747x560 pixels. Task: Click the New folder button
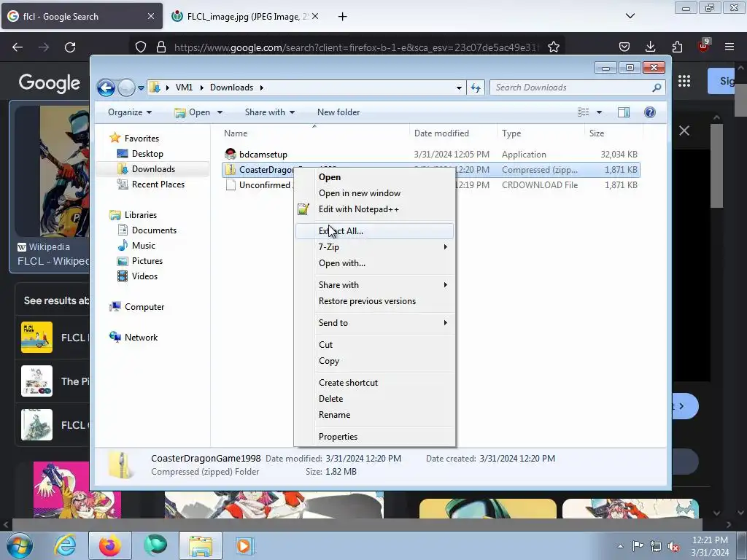click(x=338, y=112)
